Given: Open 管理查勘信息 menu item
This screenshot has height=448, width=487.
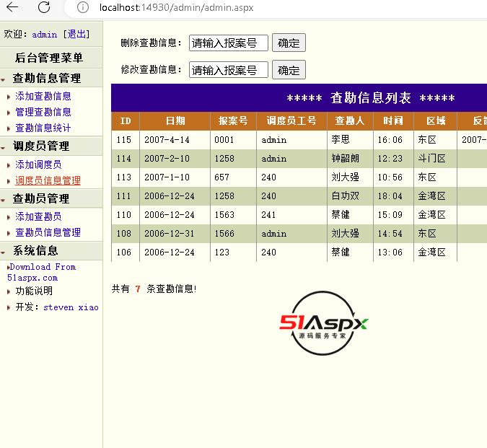Looking at the screenshot, I should click(43, 112).
